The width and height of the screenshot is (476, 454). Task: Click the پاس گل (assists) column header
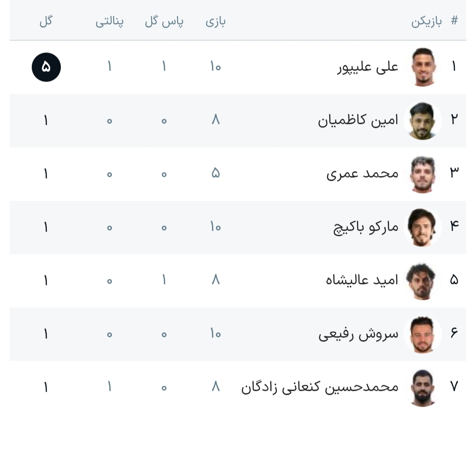164,22
